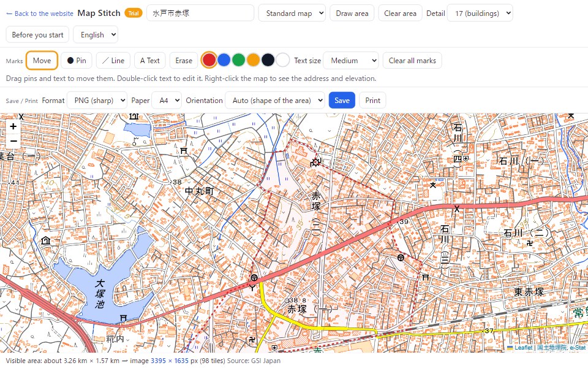Click the 石川（二）label on map
The image size is (588, 368).
coord(526,233)
